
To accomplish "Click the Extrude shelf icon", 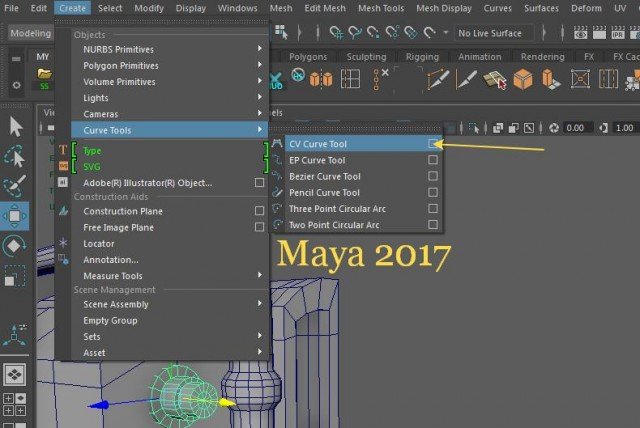I will click(550, 79).
